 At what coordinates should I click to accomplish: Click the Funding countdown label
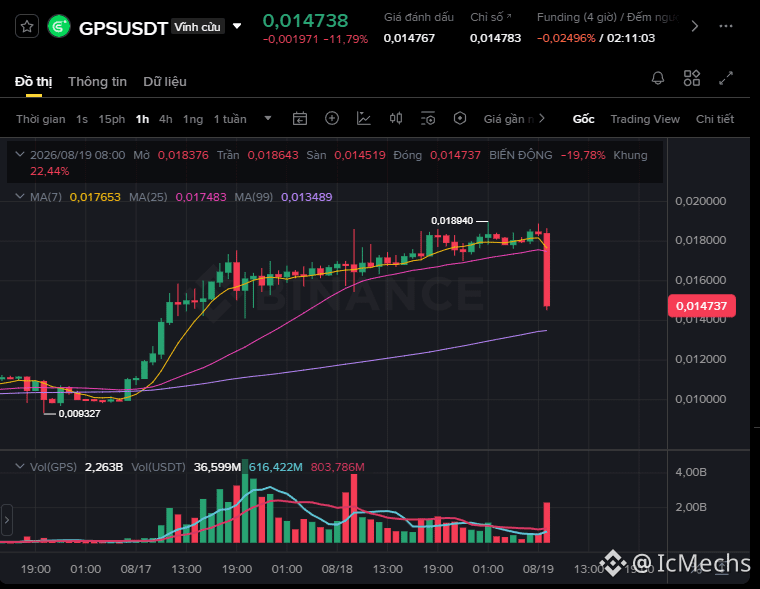[x=608, y=17]
